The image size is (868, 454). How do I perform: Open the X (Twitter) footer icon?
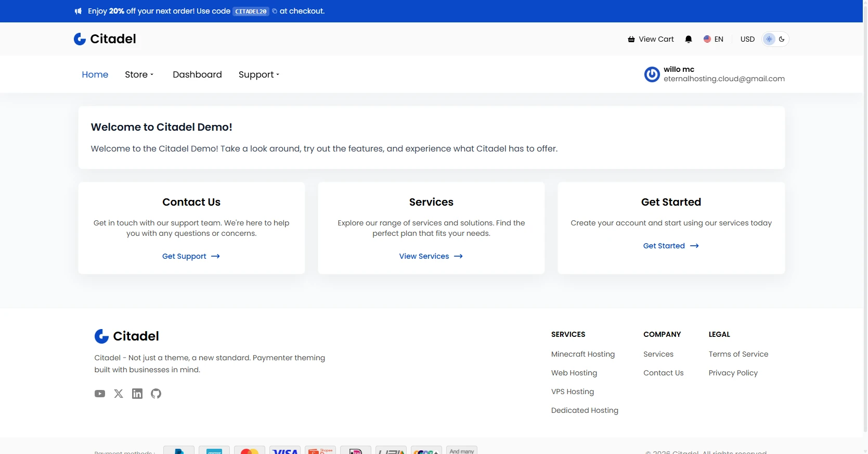tap(119, 394)
